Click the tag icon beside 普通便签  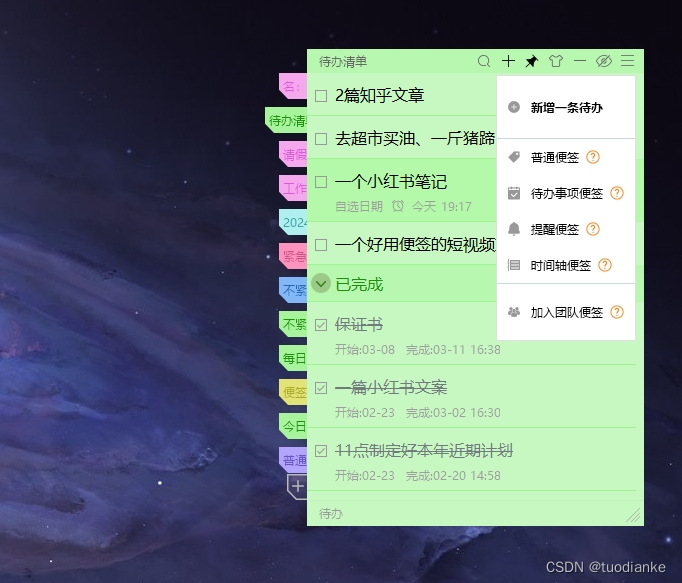click(514, 157)
